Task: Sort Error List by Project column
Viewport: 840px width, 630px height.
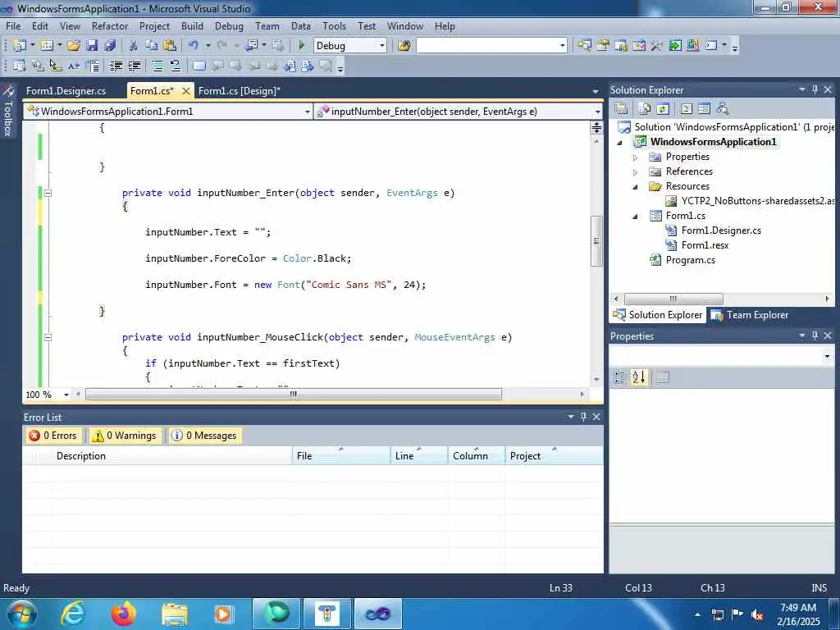Action: click(x=554, y=456)
